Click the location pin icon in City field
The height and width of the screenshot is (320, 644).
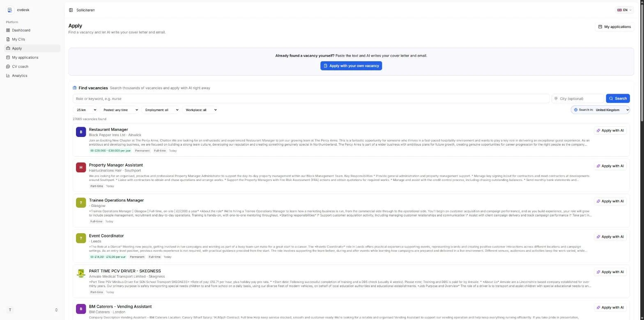pyautogui.click(x=556, y=99)
